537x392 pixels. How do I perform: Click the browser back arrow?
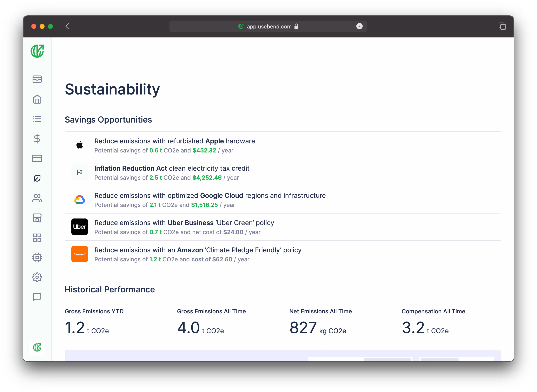coord(67,26)
